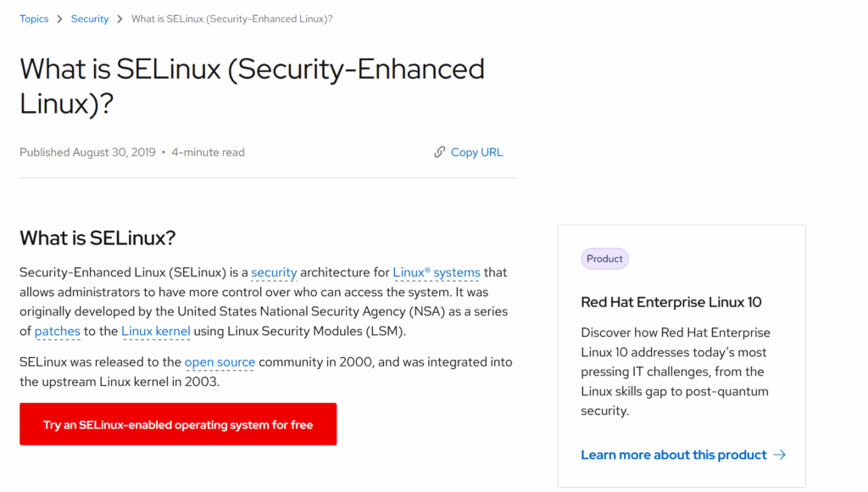868x492 pixels.
Task: Click the chain-link icon beside Copy URL
Action: (439, 153)
